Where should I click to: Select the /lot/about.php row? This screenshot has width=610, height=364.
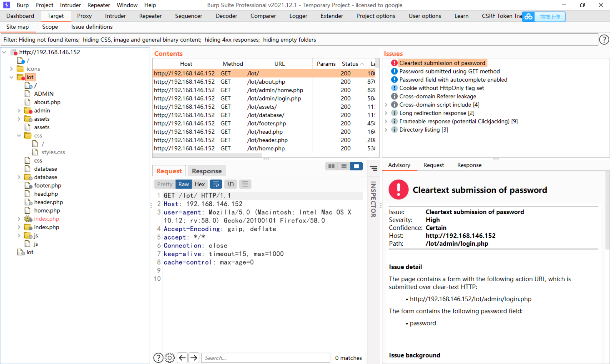264,82
